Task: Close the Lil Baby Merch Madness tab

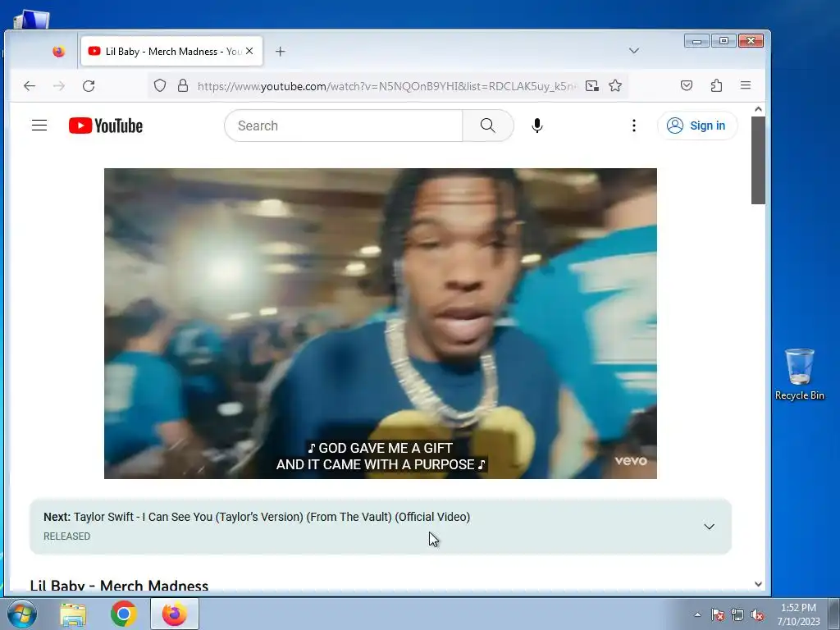Action: pos(249,52)
